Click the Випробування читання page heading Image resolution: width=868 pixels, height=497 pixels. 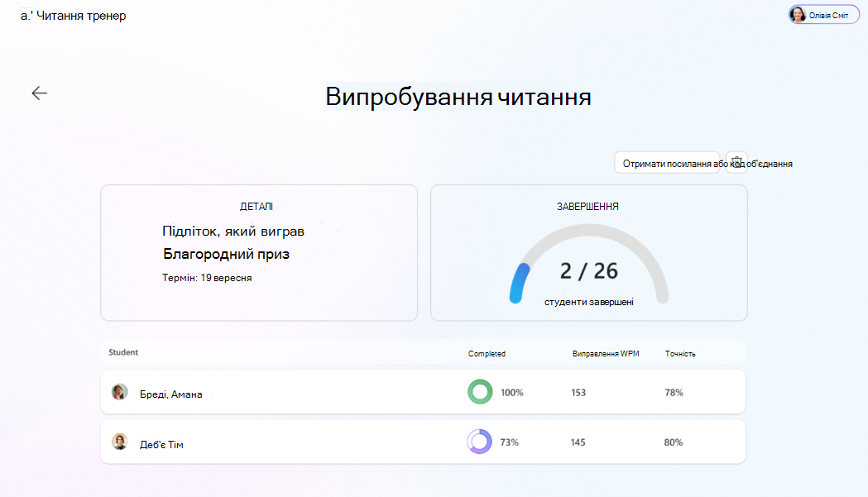coord(458,97)
